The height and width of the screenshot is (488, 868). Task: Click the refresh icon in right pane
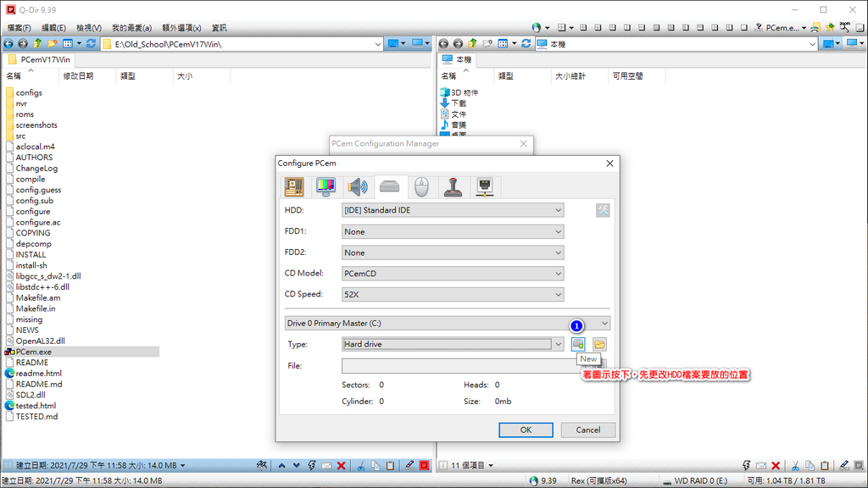pyautogui.click(x=526, y=44)
